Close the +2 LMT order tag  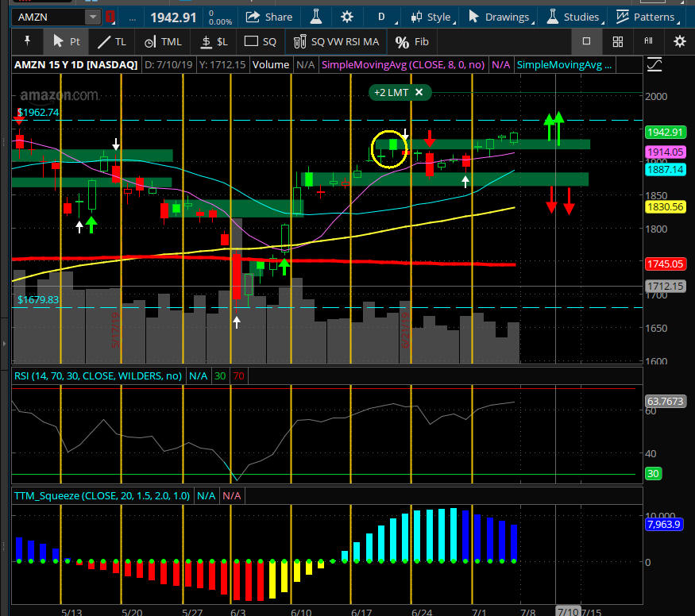coord(419,93)
